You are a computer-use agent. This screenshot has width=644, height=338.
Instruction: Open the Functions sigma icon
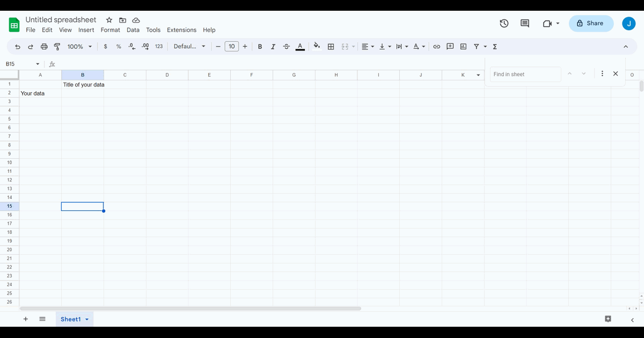495,47
